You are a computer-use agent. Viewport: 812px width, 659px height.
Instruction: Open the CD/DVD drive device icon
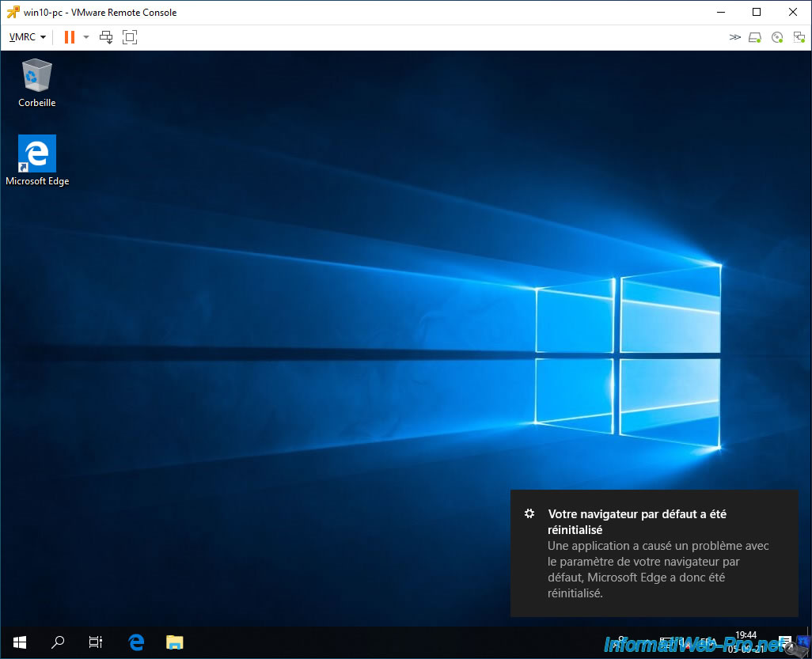pos(777,37)
